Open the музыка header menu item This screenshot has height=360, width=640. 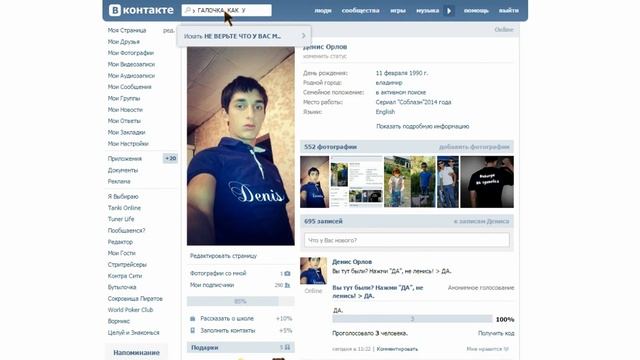(x=427, y=11)
